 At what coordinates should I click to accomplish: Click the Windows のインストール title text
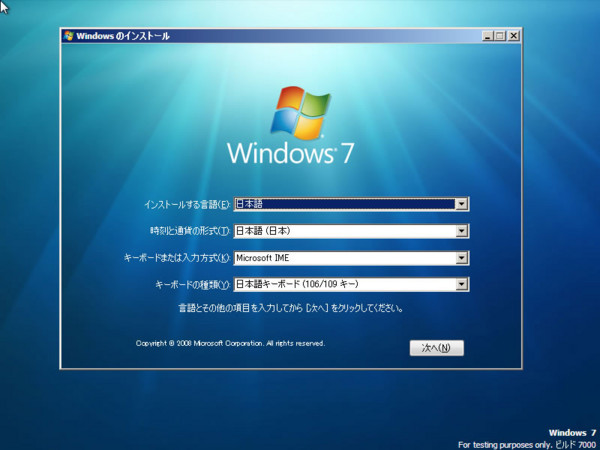123,36
